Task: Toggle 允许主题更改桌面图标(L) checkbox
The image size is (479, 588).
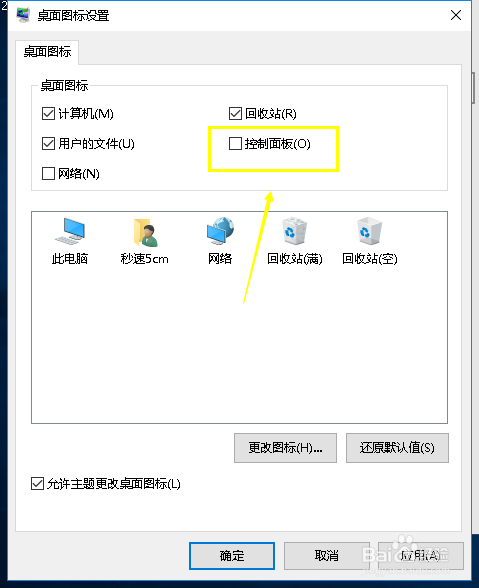Action: click(37, 484)
